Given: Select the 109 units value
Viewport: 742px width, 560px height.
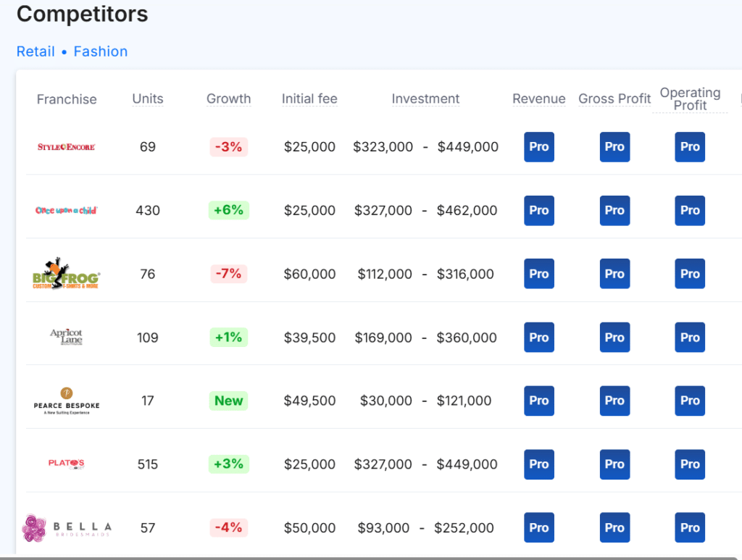Looking at the screenshot, I should (x=148, y=338).
